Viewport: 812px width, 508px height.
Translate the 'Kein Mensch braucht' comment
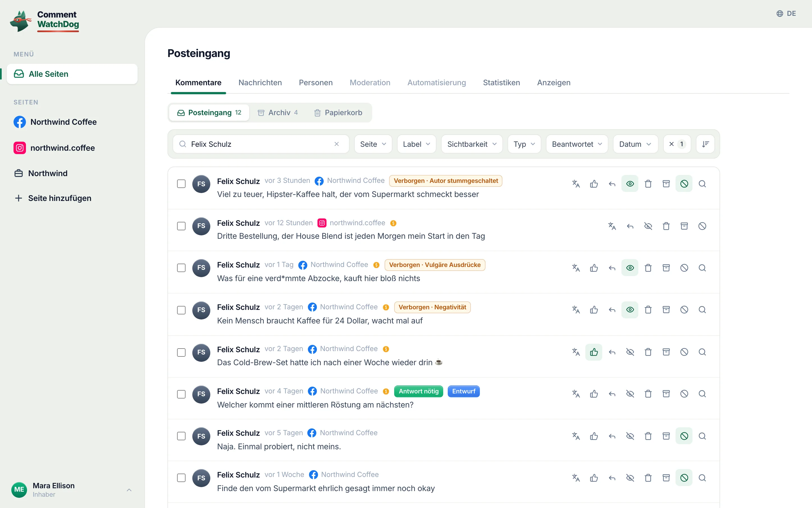[x=576, y=310]
